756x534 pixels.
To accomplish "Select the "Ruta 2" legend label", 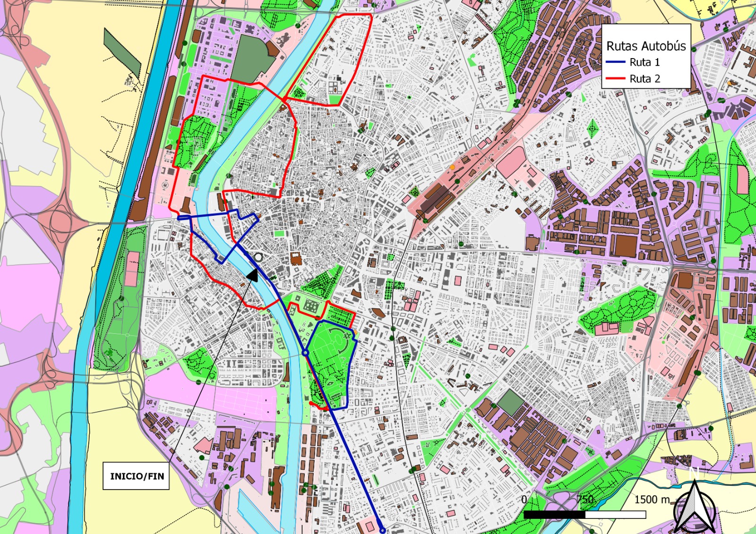I will pos(644,79).
